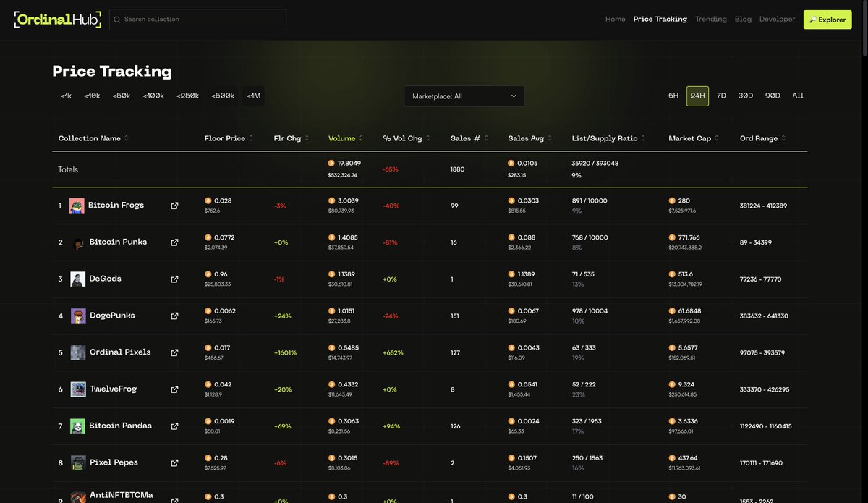
Task: Open external link icon for TwelveFrog
Action: pyautogui.click(x=174, y=389)
